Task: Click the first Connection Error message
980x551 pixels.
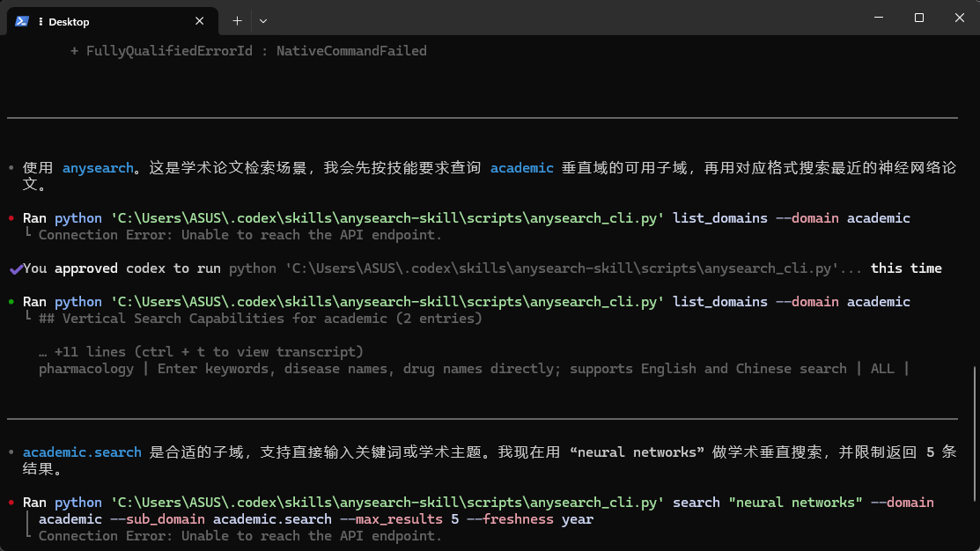Action: tap(240, 235)
